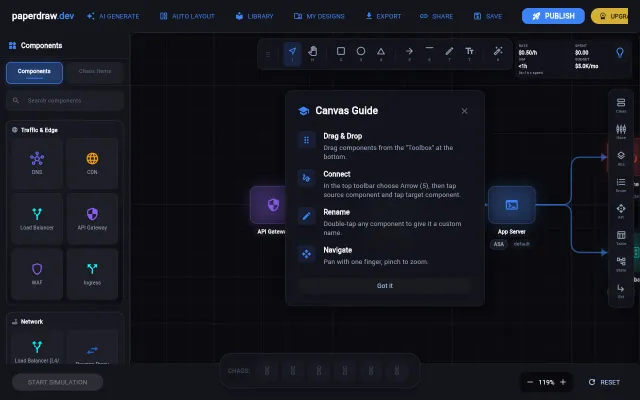
Task: Select the Triangle shape tool
Action: [381, 54]
